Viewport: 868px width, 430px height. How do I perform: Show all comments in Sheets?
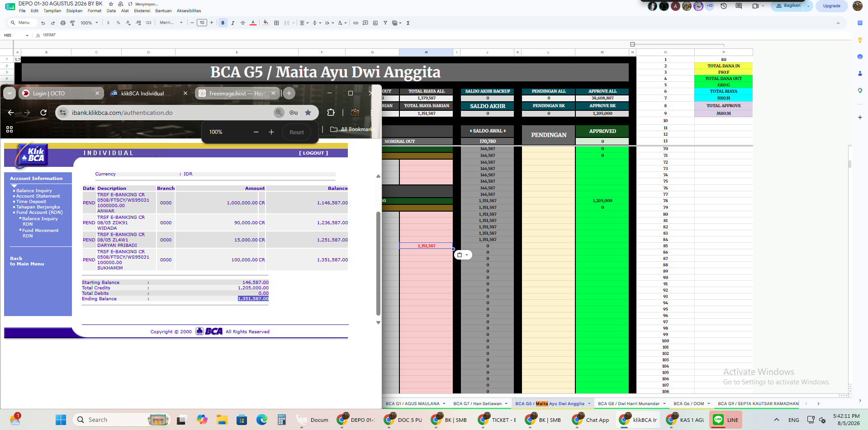click(x=739, y=6)
